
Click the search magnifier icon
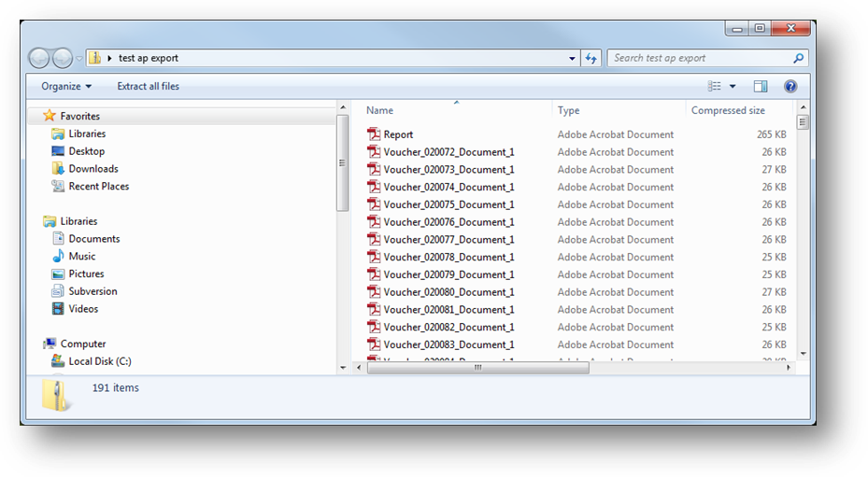[799, 58]
